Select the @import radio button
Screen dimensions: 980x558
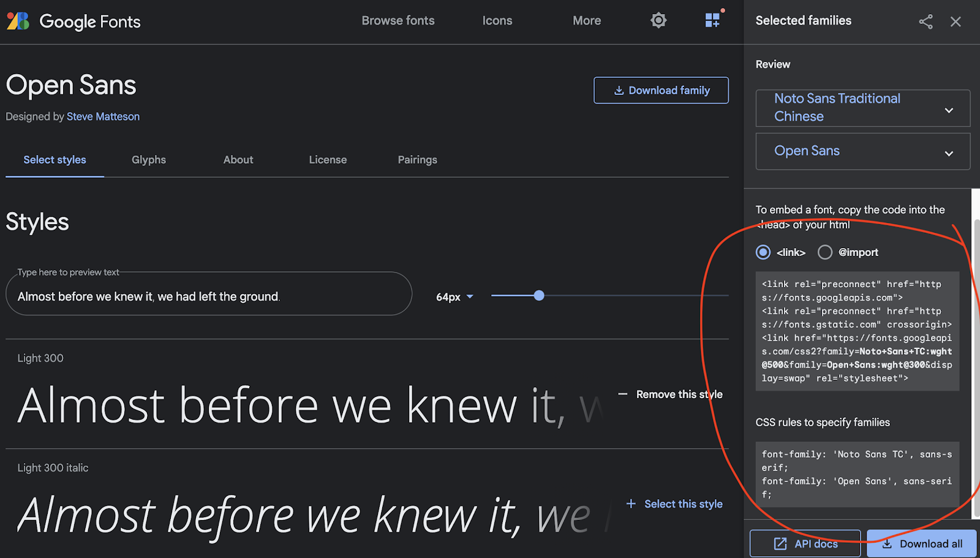(825, 252)
